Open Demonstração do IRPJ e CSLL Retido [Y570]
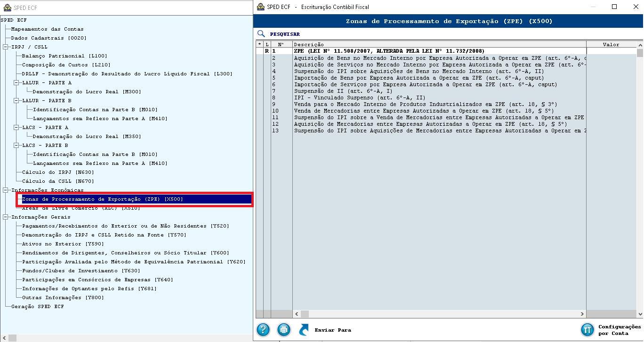 pyautogui.click(x=104, y=235)
